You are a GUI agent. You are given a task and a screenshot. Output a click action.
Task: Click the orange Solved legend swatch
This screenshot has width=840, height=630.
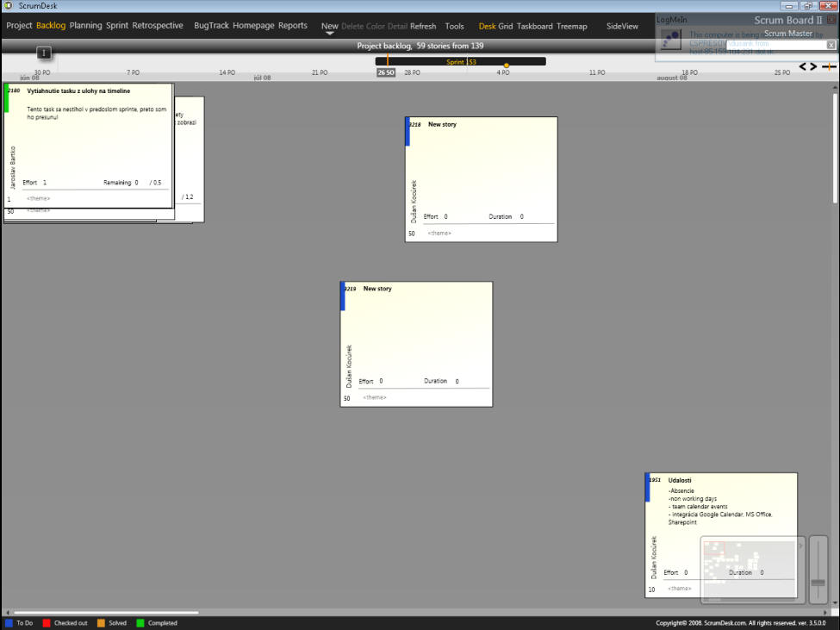[x=102, y=623]
